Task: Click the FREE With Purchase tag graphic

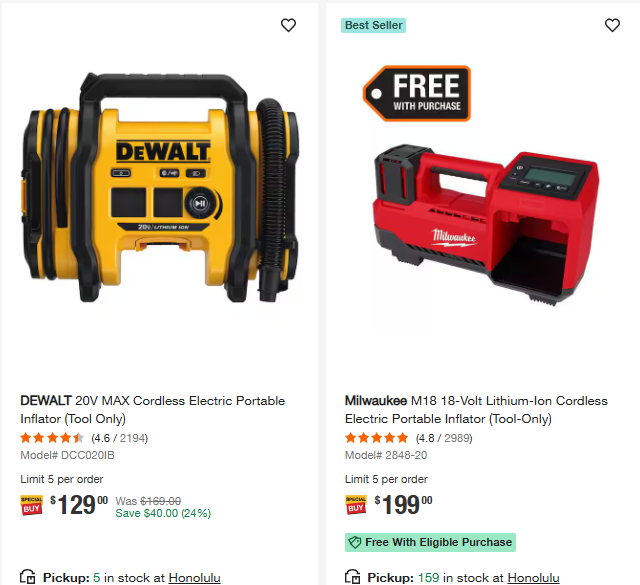Action: pos(417,93)
